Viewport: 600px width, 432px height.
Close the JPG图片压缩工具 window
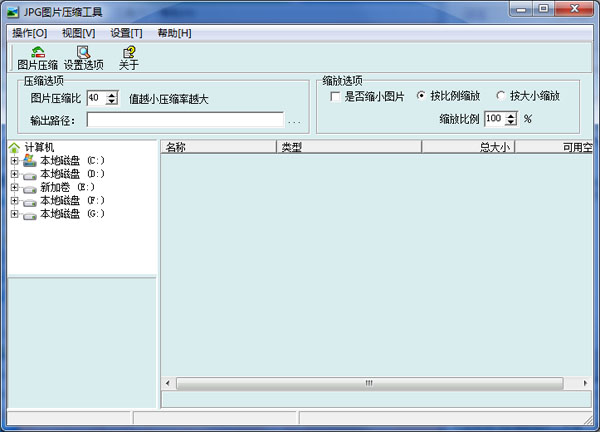[x=574, y=9]
